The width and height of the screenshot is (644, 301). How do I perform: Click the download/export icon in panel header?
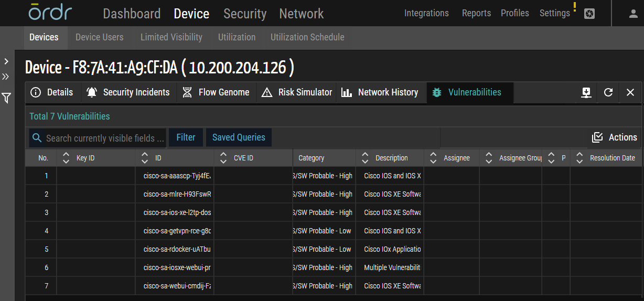tap(586, 92)
